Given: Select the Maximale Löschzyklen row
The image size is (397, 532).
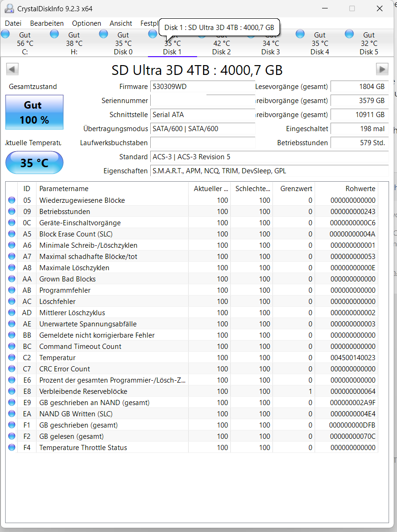Looking at the screenshot, I should (x=192, y=268).
